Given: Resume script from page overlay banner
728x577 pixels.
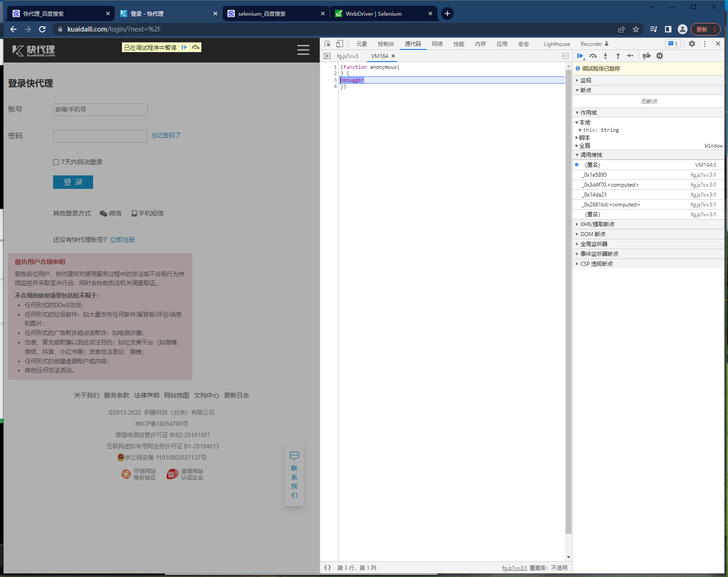Looking at the screenshot, I should click(184, 47).
